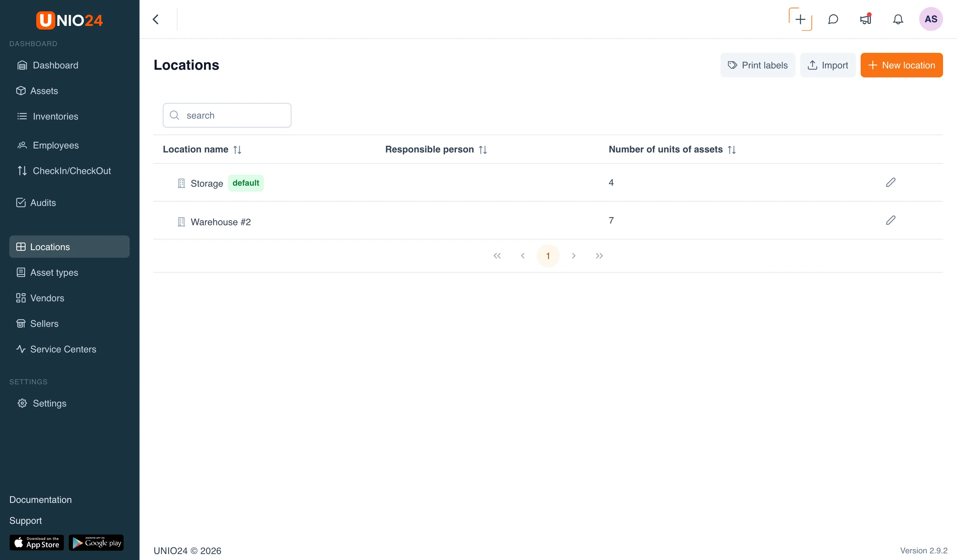
Task: Jump to the last page arrows
Action: click(599, 256)
